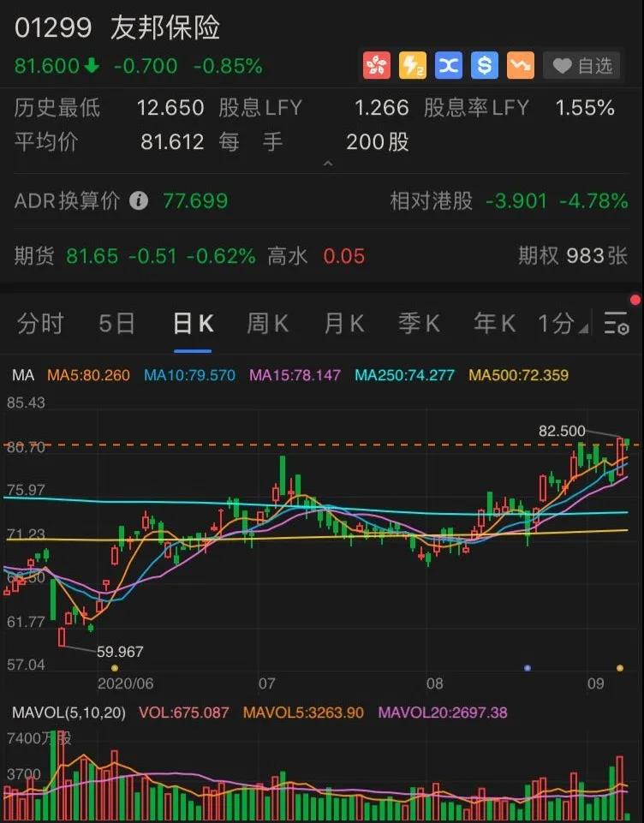The image size is (644, 823).
Task: Switch to the 分时 tab
Action: point(40,324)
